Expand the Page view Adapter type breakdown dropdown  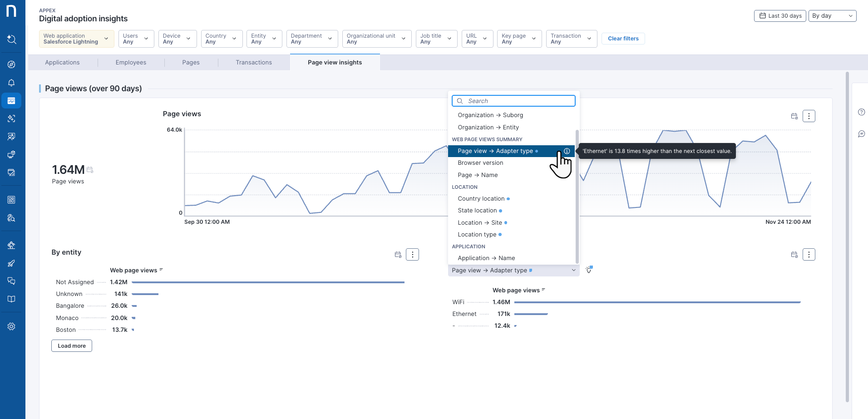coord(513,271)
